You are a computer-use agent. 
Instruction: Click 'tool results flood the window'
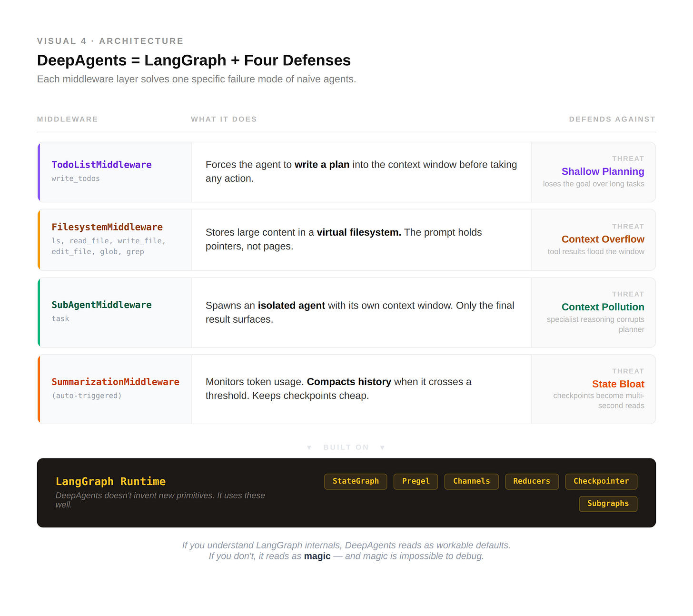pos(596,252)
